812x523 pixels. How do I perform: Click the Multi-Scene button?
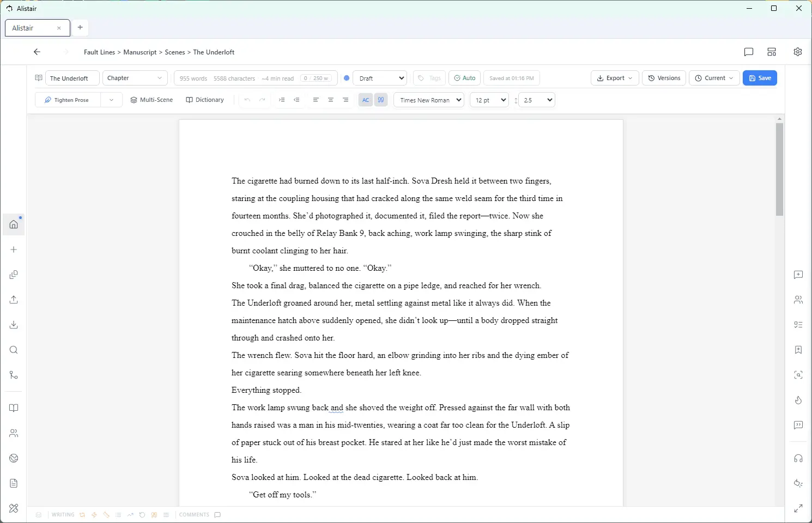152,100
